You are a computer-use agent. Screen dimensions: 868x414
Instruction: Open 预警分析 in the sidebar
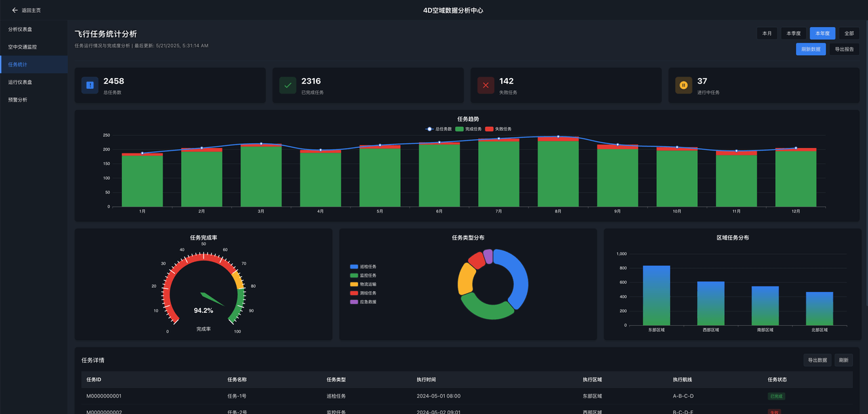(x=18, y=100)
